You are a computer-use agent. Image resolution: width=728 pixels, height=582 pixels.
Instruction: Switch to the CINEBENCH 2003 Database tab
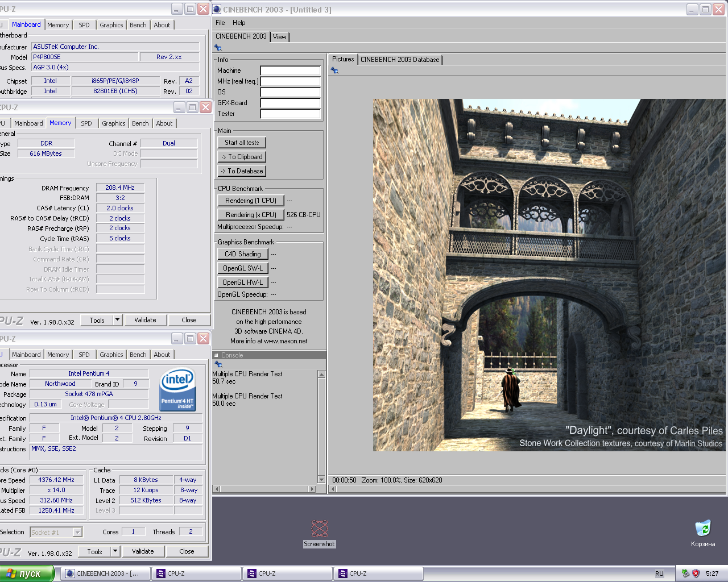400,59
